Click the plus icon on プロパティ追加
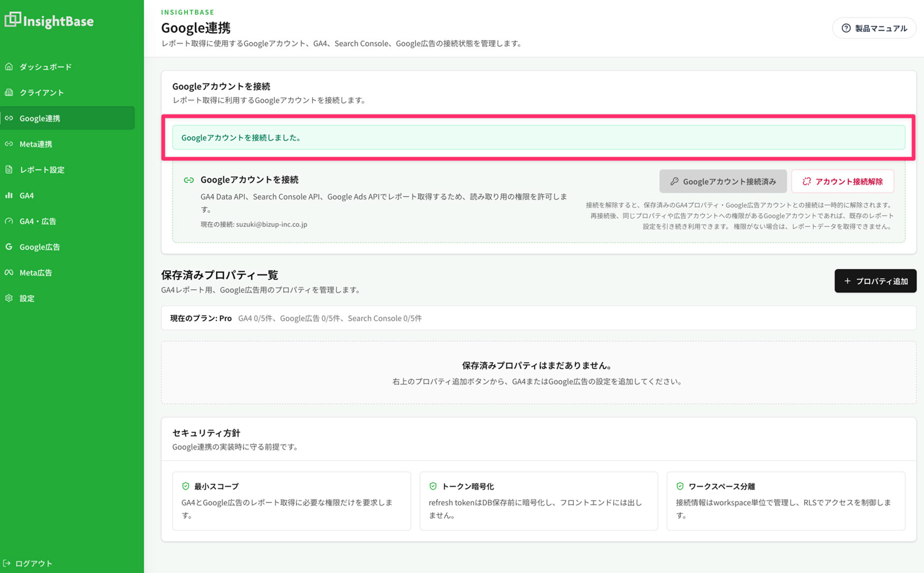The height and width of the screenshot is (573, 924). 848,281
